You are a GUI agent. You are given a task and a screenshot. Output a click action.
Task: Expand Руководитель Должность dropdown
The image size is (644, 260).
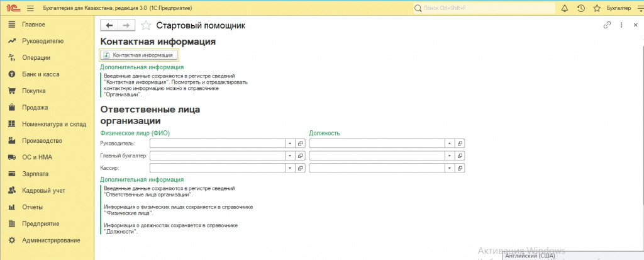pyautogui.click(x=450, y=143)
